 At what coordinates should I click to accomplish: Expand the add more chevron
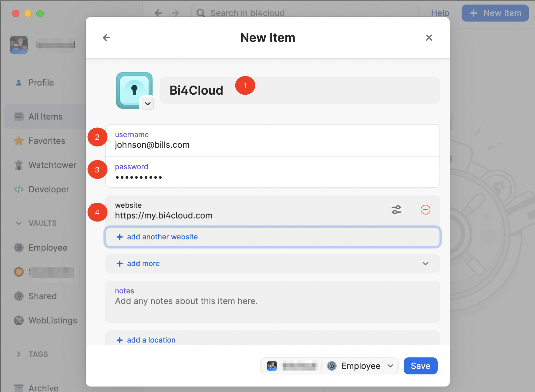coord(426,264)
